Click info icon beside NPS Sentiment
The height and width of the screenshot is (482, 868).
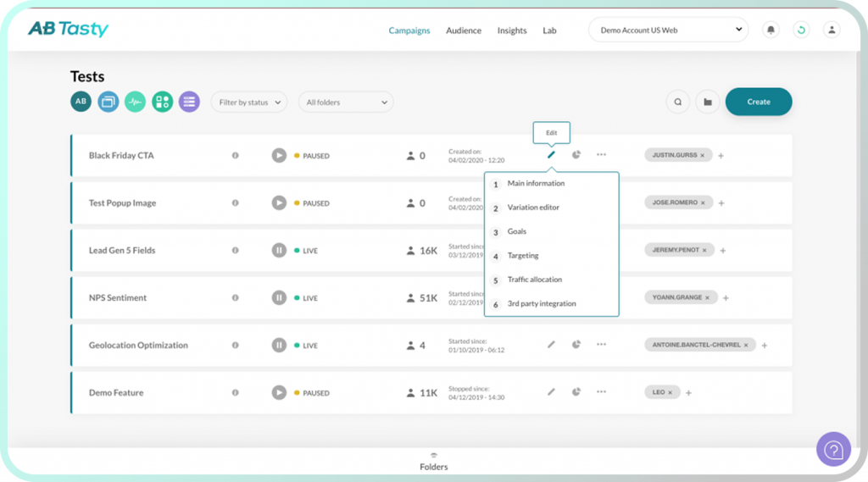[x=236, y=298]
